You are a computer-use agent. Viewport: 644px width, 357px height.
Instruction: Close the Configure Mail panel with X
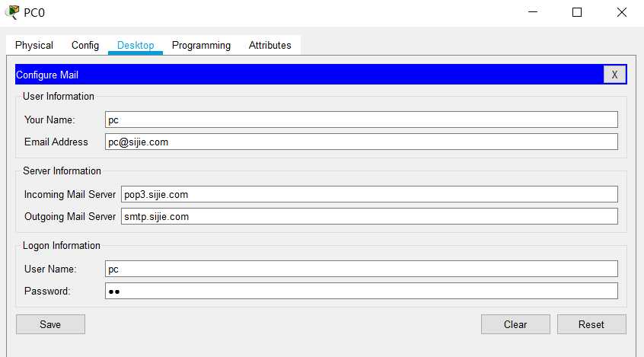pyautogui.click(x=614, y=75)
